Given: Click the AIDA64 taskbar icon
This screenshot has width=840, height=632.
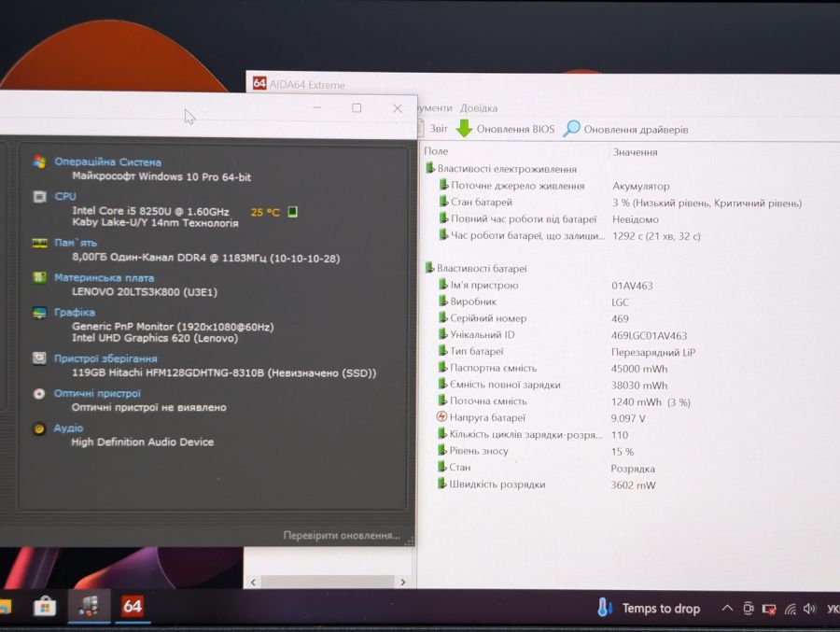Looking at the screenshot, I should pos(133,606).
